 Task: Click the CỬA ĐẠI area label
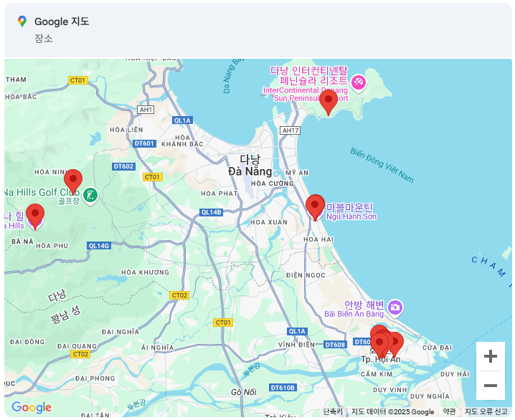(x=437, y=348)
